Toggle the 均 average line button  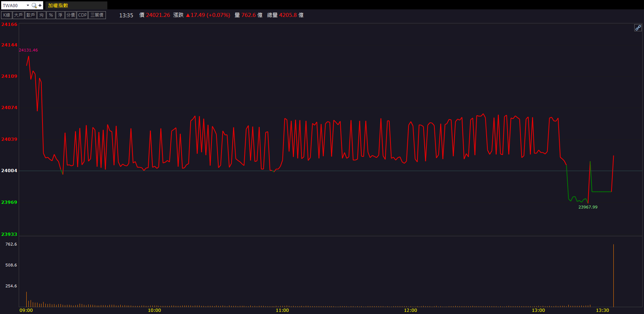coord(41,15)
